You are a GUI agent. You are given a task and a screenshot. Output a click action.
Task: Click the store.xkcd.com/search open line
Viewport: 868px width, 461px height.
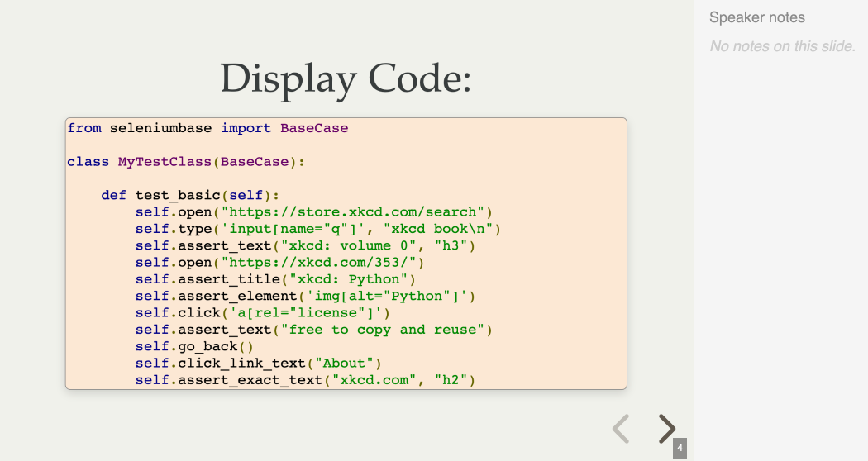(314, 212)
